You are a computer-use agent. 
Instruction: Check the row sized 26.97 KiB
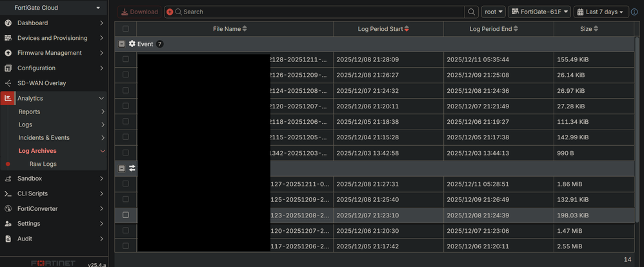pyautogui.click(x=126, y=90)
